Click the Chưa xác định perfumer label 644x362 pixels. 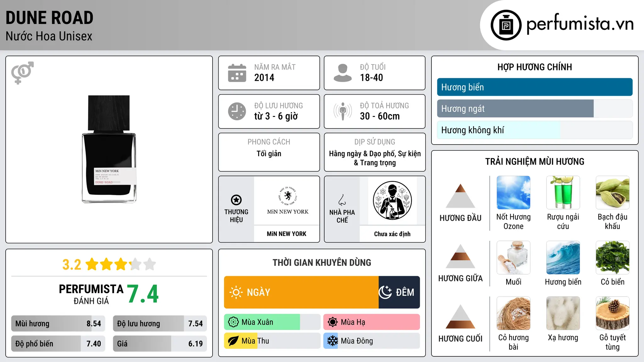pyautogui.click(x=392, y=234)
